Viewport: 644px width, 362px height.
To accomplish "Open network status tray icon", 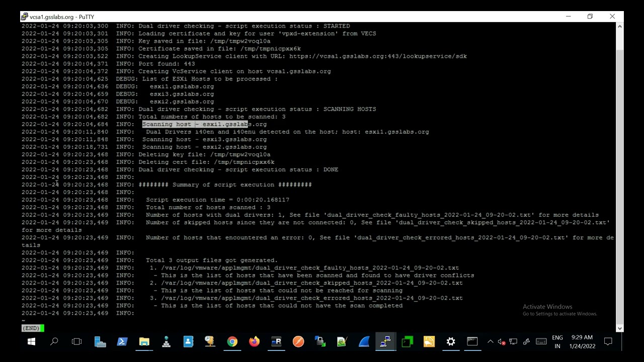I will click(513, 342).
